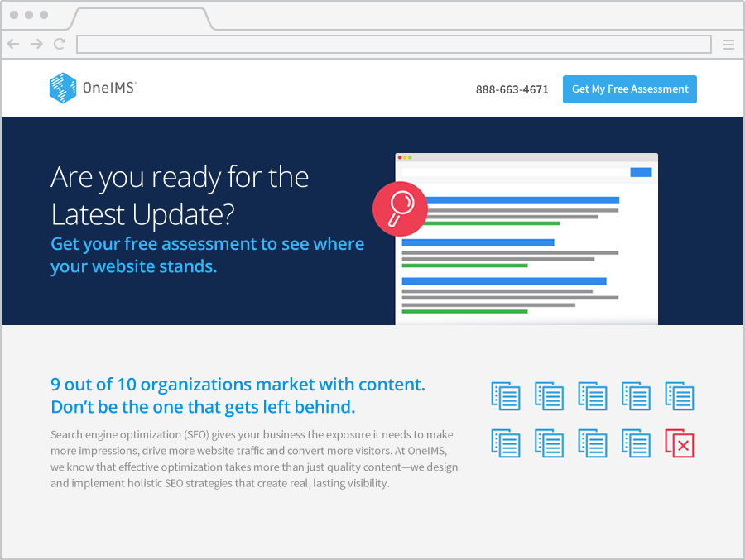Click the browser back arrow
Screen dimensions: 745x560
[13, 45]
